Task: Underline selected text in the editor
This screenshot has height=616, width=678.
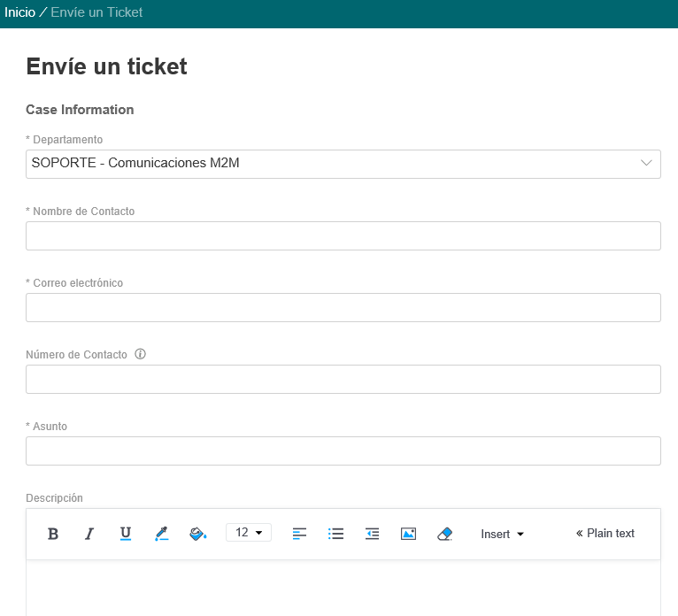Action: (x=126, y=534)
